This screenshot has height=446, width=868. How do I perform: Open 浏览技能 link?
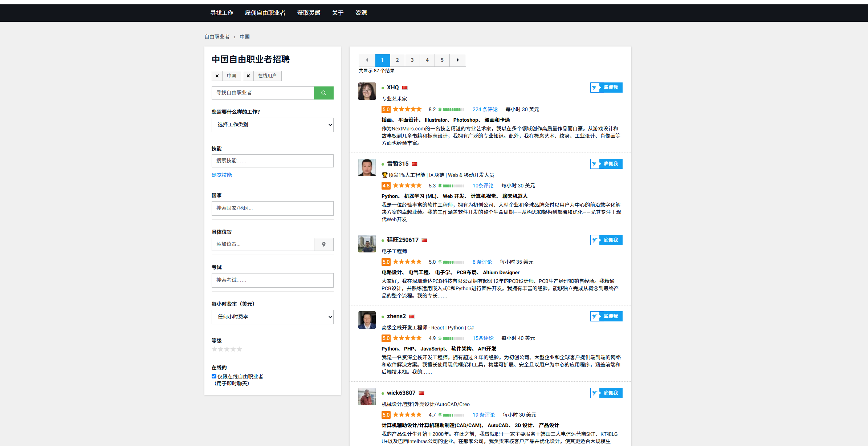222,175
